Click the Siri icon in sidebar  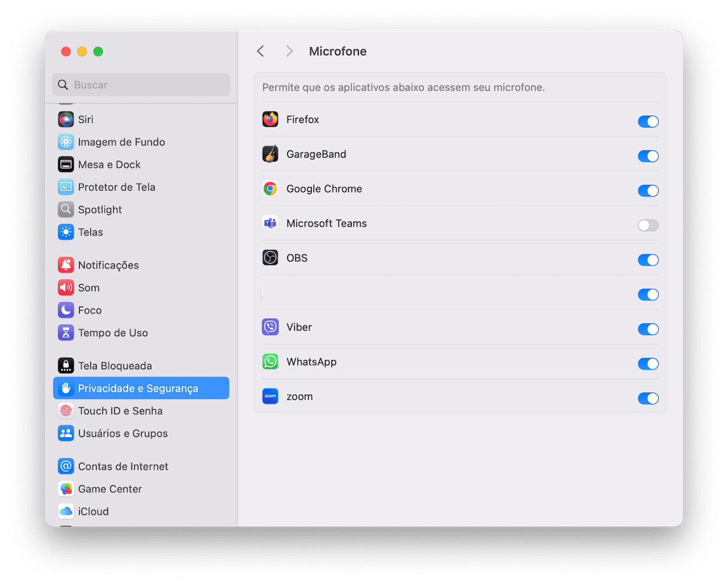pos(66,119)
